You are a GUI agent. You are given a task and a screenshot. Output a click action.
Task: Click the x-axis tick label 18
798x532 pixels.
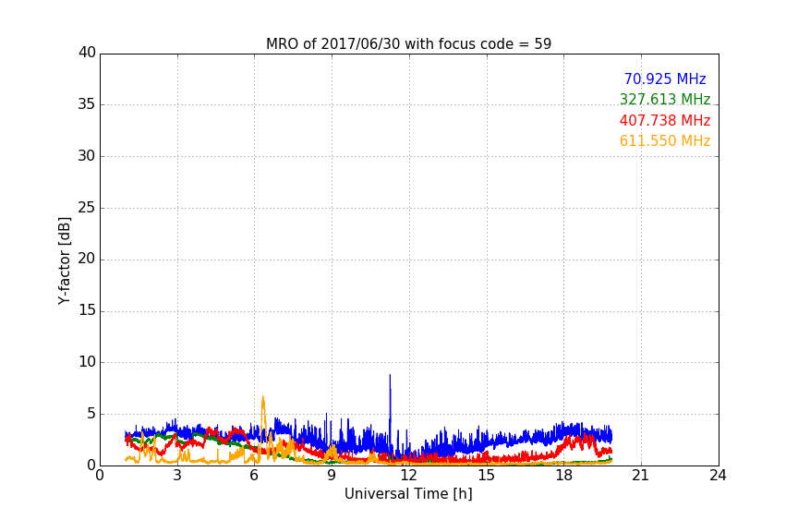click(563, 476)
